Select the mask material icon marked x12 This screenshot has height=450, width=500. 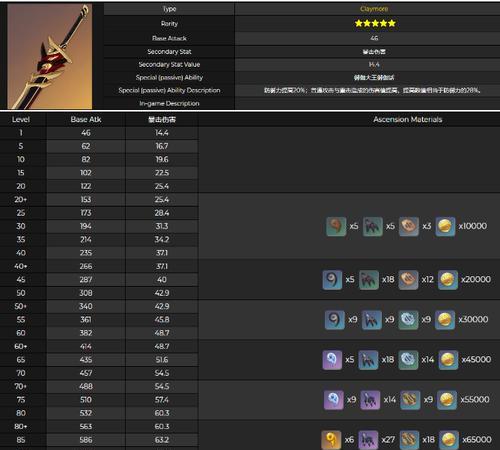click(x=408, y=280)
